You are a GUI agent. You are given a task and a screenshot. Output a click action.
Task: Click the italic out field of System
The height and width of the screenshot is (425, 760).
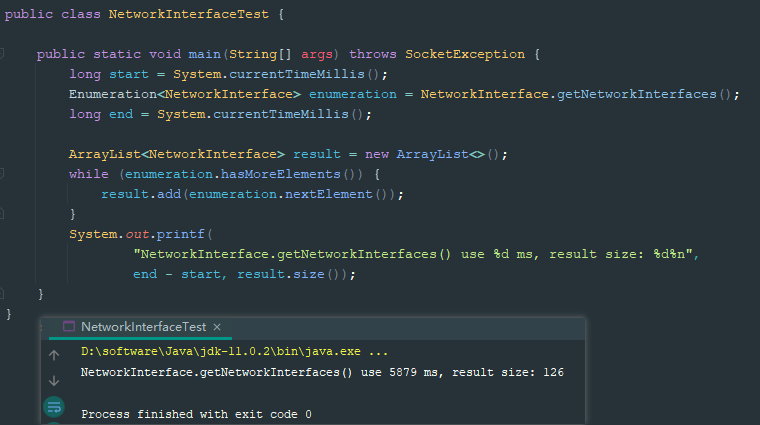137,234
